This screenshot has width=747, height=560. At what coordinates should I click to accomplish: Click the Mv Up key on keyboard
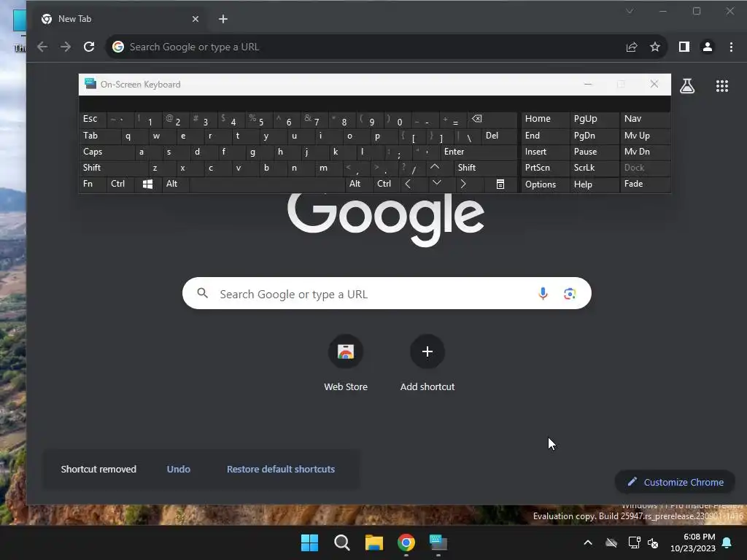[644, 136]
